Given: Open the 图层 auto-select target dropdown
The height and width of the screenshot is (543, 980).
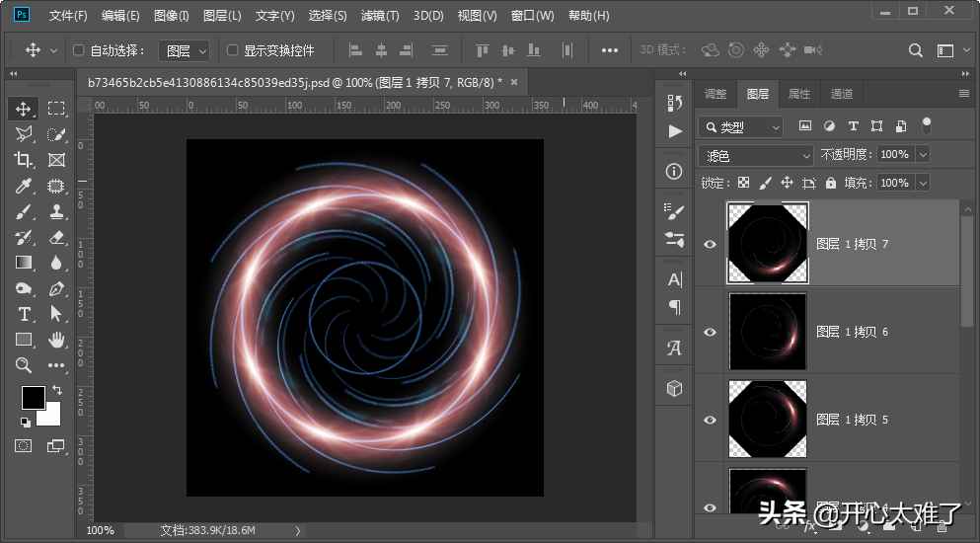Looking at the screenshot, I should [x=184, y=50].
